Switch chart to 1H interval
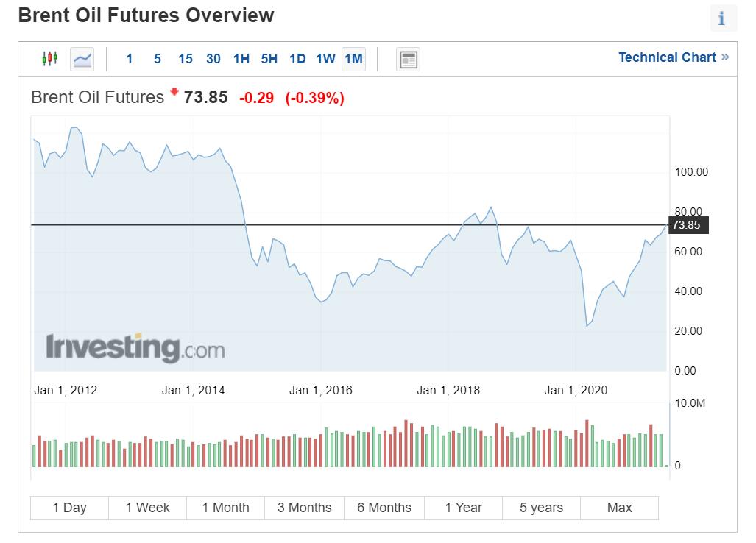The width and height of the screenshot is (756, 543). pyautogui.click(x=241, y=59)
